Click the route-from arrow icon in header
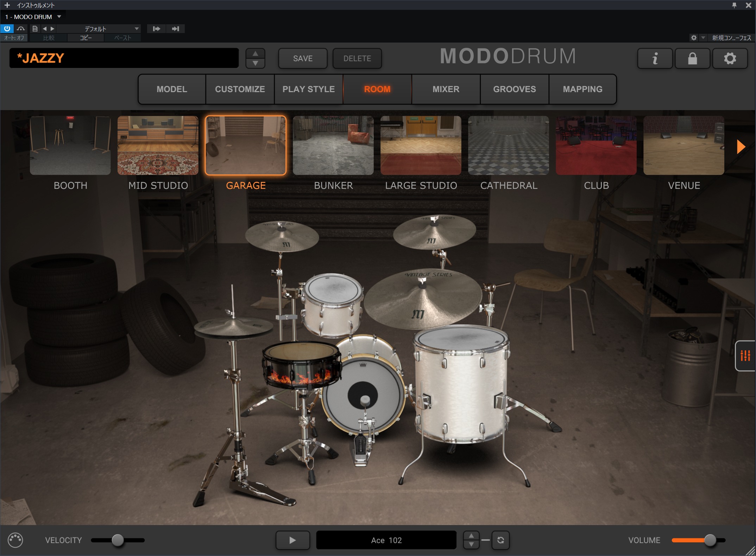This screenshot has height=556, width=756. [x=157, y=28]
